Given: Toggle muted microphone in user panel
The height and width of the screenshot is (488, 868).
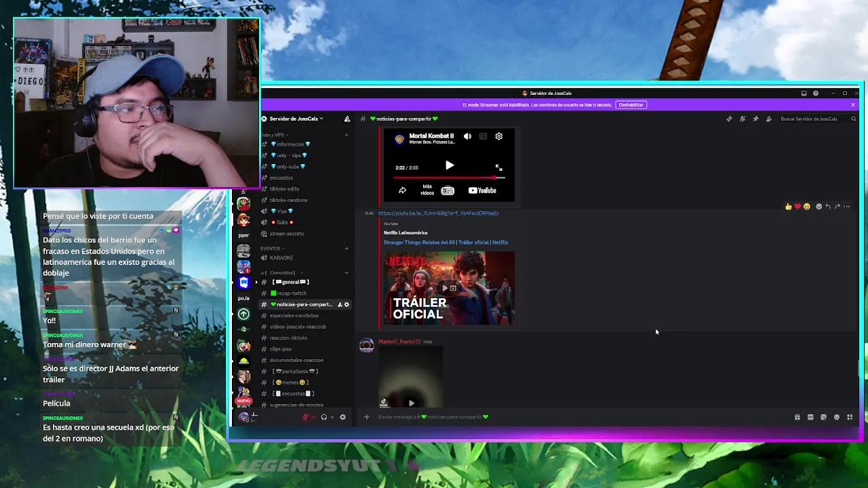Looking at the screenshot, I should (x=306, y=418).
